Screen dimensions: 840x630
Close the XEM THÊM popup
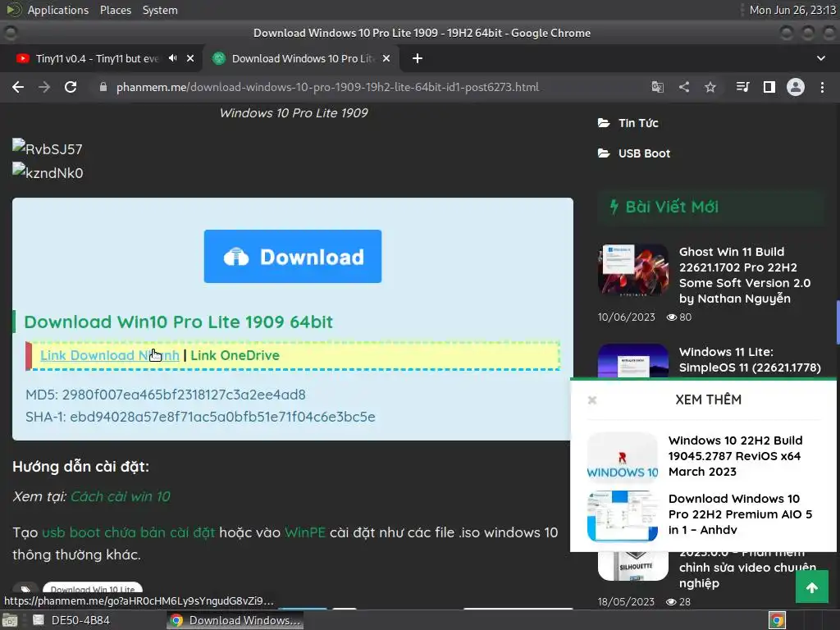click(592, 400)
